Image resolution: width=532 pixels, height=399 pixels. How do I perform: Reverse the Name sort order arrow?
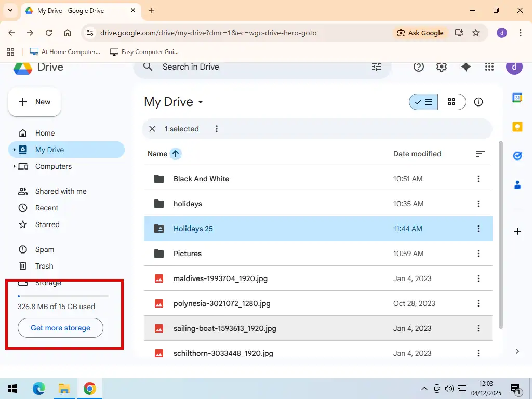tap(176, 153)
